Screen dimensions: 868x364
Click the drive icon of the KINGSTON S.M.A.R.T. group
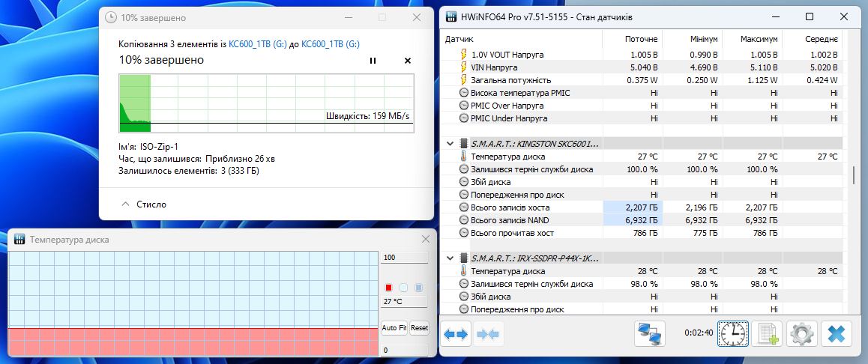tap(464, 144)
